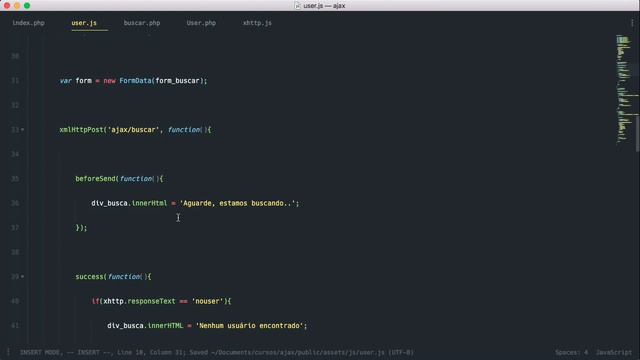Place cursor on 'FormData' in line 31
640x360 pixels.
(x=135, y=81)
